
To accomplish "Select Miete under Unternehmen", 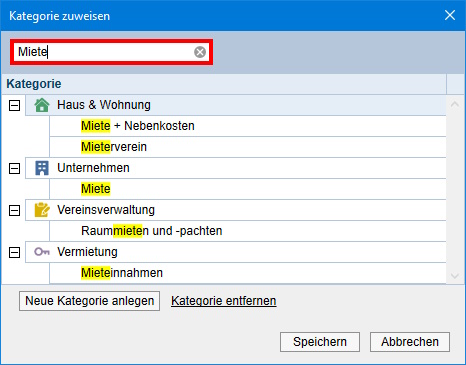I will click(248, 189).
